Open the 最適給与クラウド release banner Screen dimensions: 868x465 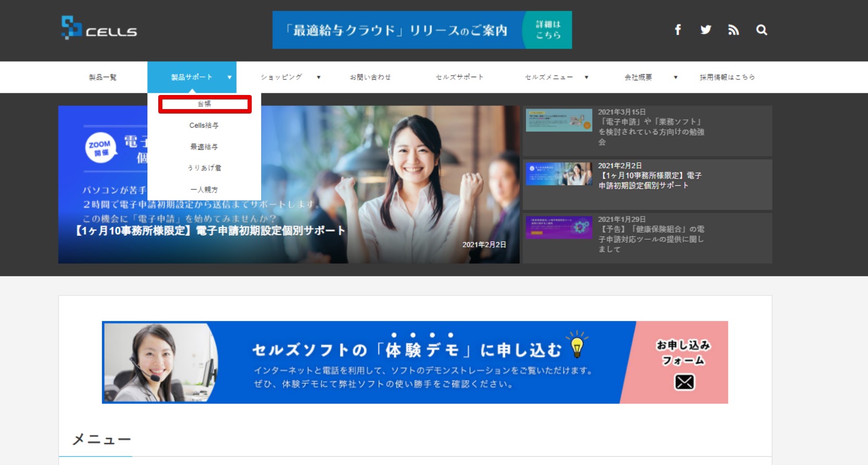tap(422, 30)
